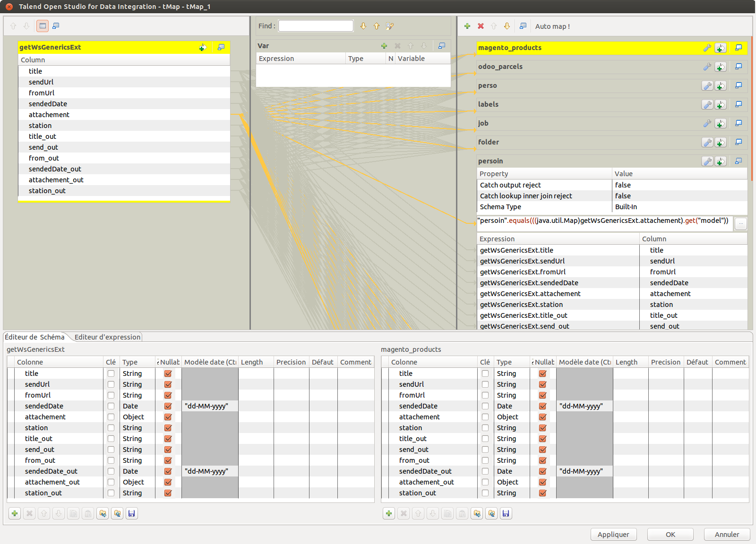Click the input zone table-view toggle icon
Viewport: 756px width, 544px height.
[43, 26]
